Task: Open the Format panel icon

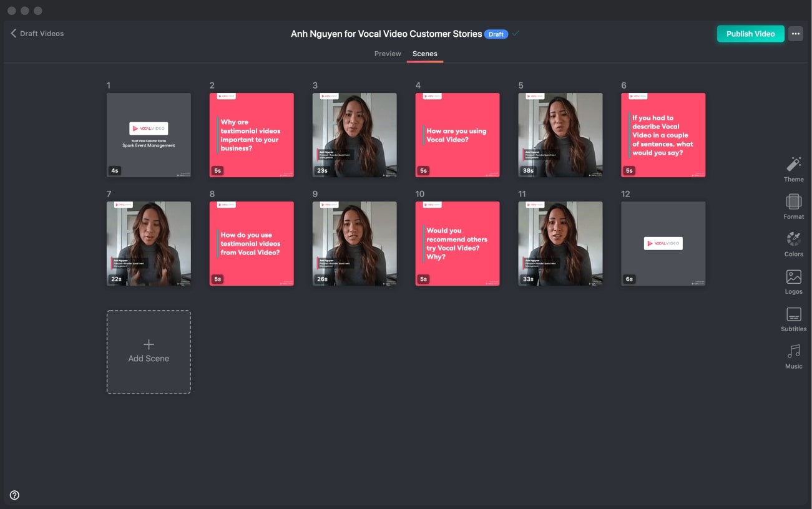Action: 793,201
